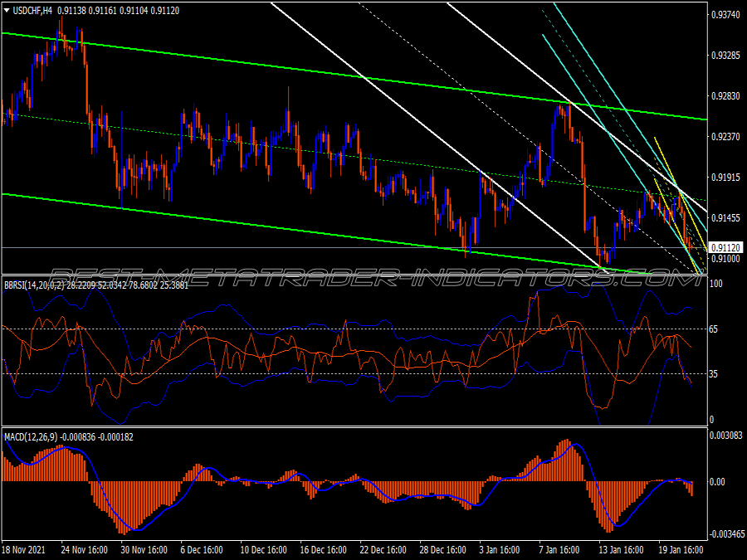Click the 0.91915 price axis label
The image size is (747, 560).
(725, 178)
